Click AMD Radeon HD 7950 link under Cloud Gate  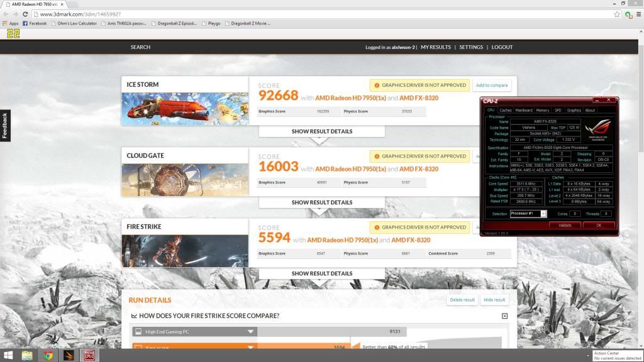tap(350, 169)
